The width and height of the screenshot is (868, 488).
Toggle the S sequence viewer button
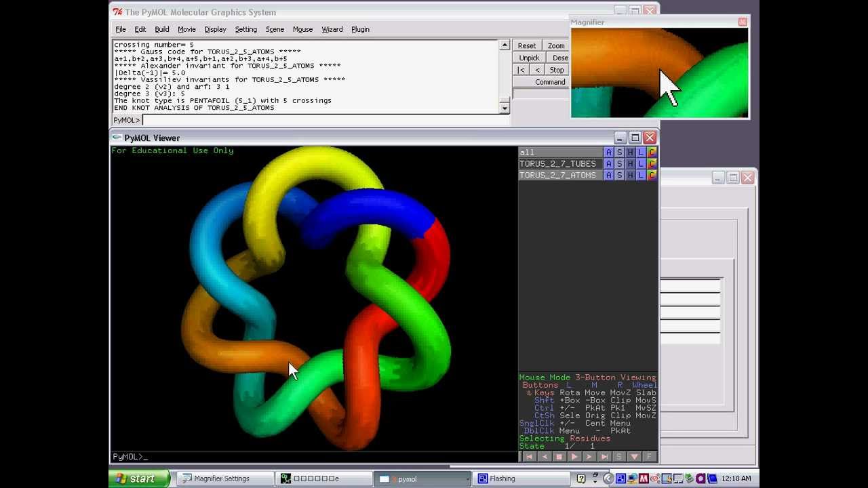pyautogui.click(x=619, y=457)
